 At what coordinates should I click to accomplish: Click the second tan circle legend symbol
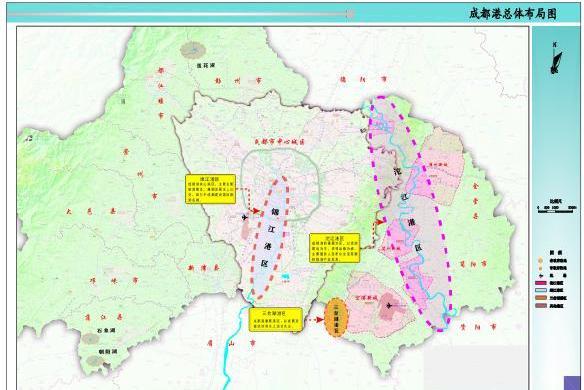click(540, 268)
